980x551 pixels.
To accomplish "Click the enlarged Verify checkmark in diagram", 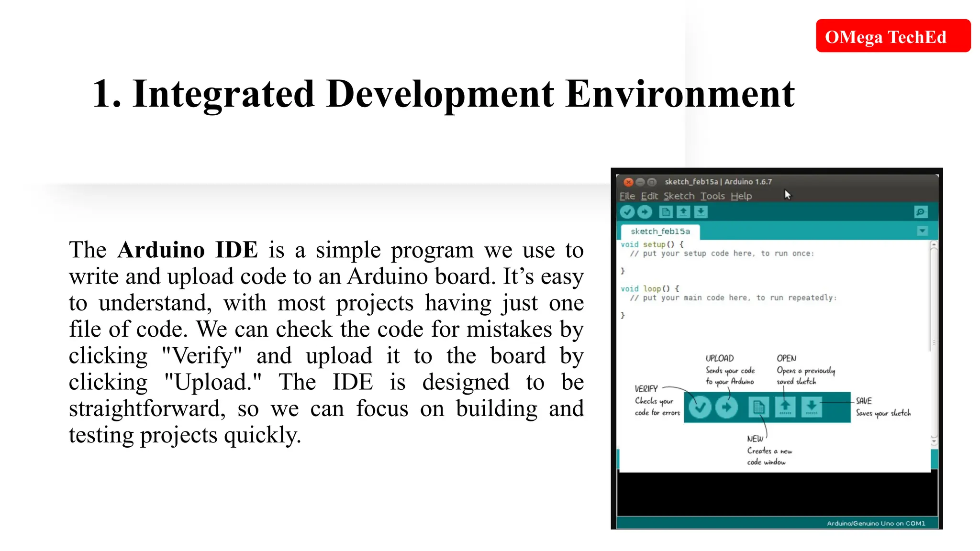I will pyautogui.click(x=700, y=408).
